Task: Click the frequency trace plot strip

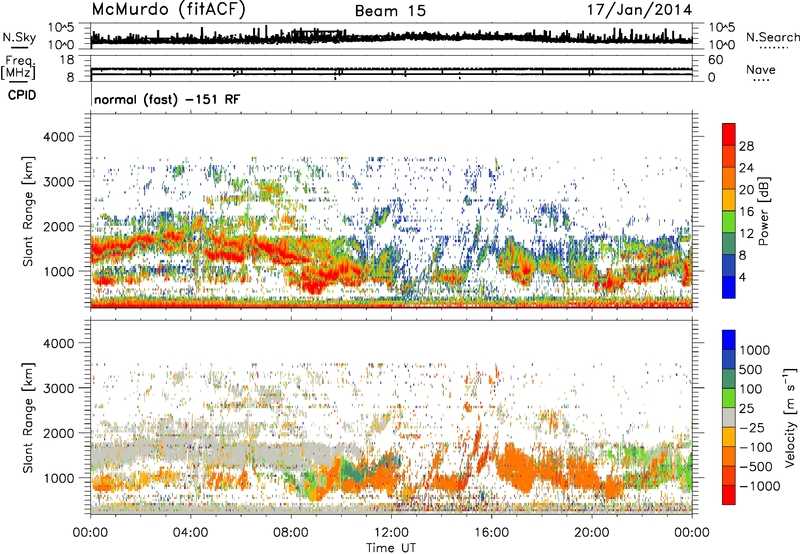Action: point(391,68)
